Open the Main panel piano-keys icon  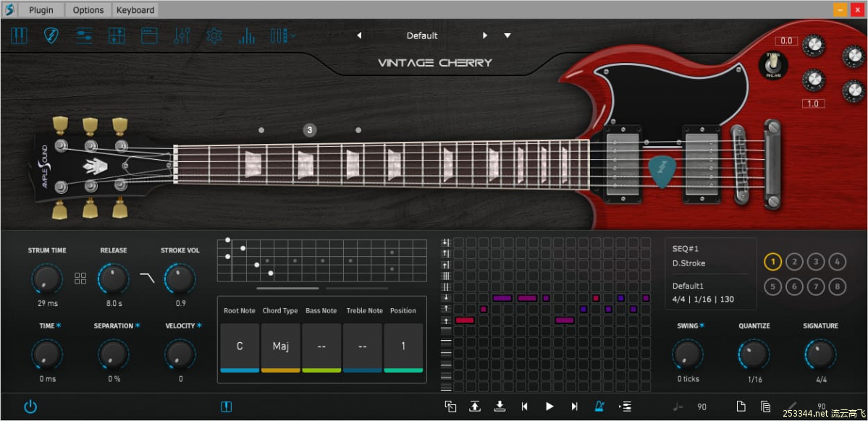[20, 36]
